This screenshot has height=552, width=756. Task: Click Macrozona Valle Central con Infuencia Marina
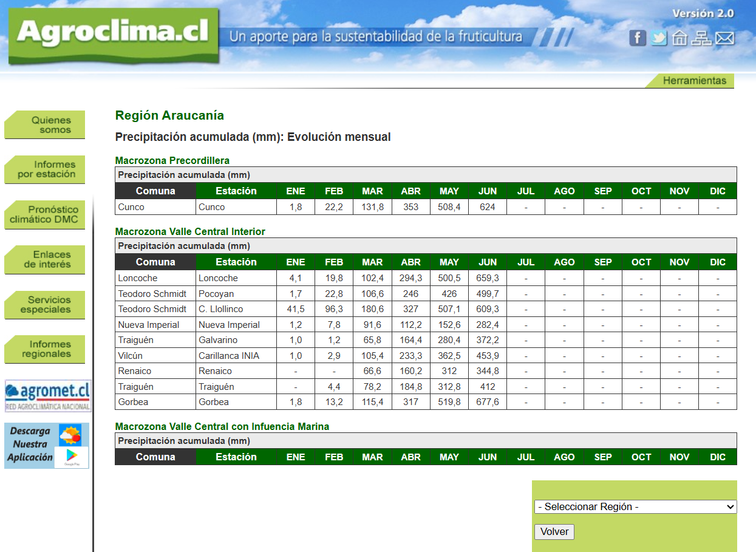tap(222, 427)
